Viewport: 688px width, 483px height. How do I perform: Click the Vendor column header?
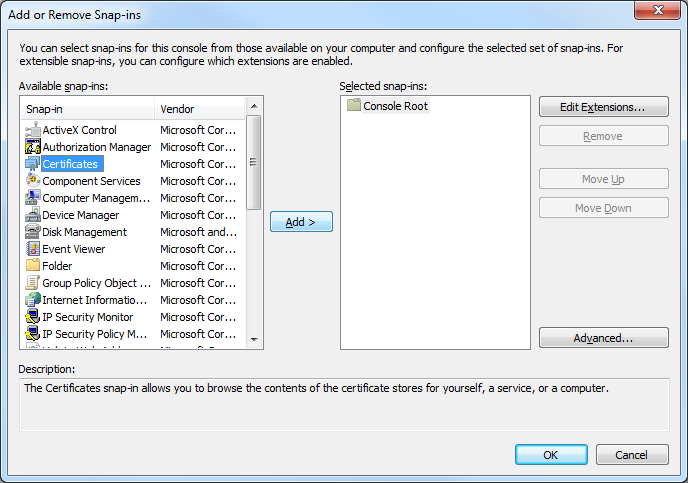200,109
